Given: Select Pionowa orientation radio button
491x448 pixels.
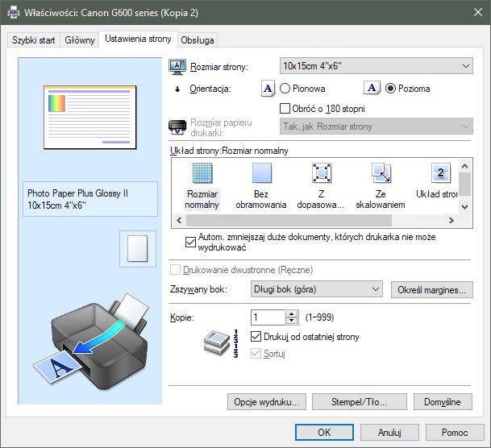Looking at the screenshot, I should pos(285,89).
